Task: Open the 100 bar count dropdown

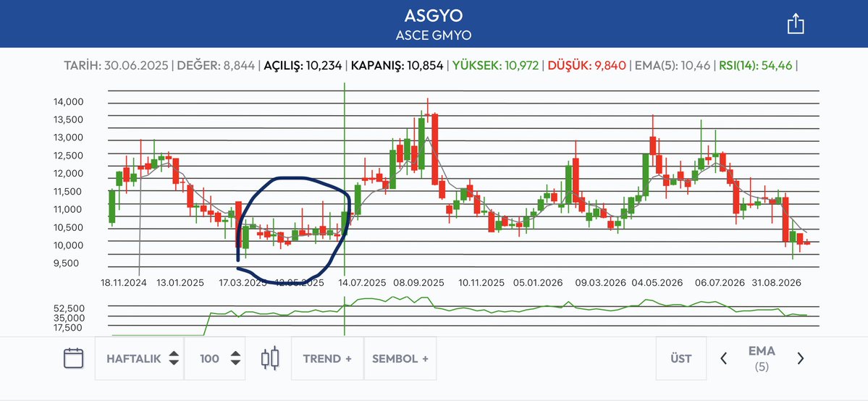Action: coord(215,358)
